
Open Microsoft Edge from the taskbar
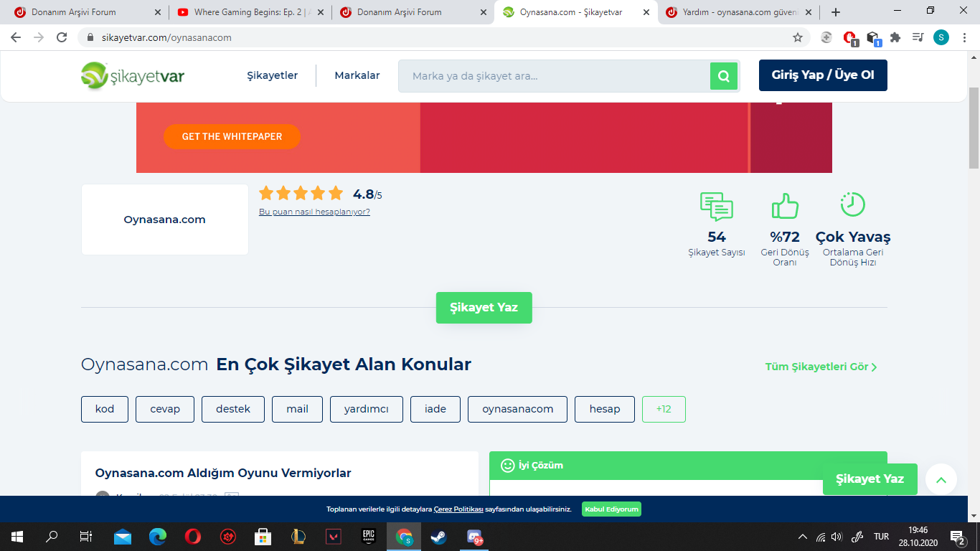(158, 536)
